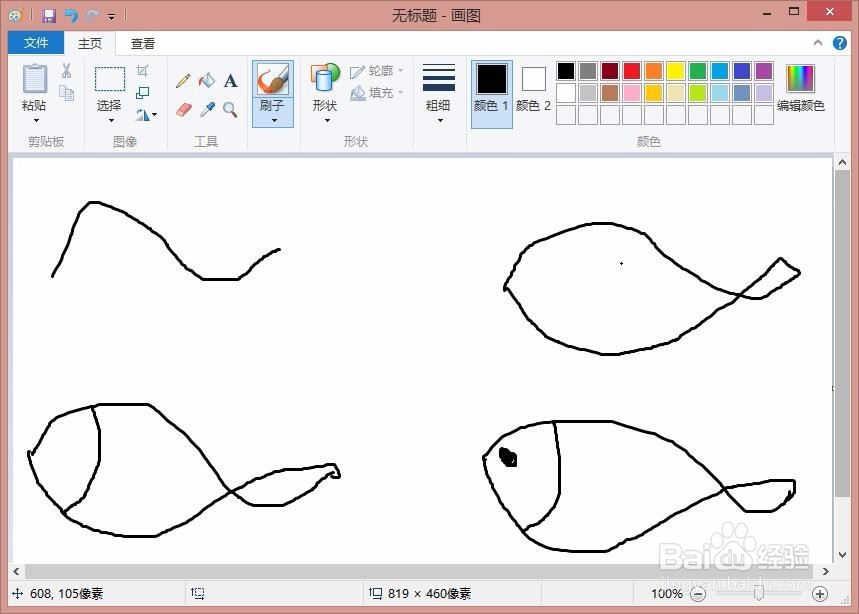The height and width of the screenshot is (614, 859).
Task: Click the Cut scissors icon
Action: [x=66, y=70]
